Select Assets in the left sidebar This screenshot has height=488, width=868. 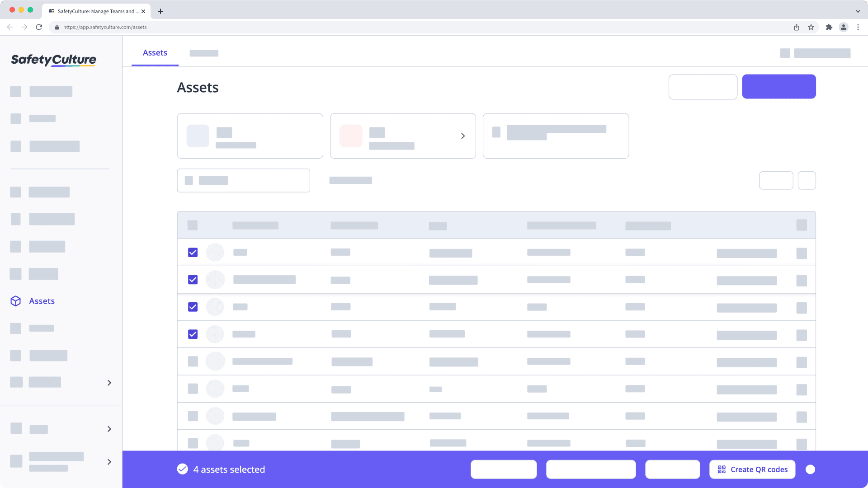pyautogui.click(x=42, y=301)
